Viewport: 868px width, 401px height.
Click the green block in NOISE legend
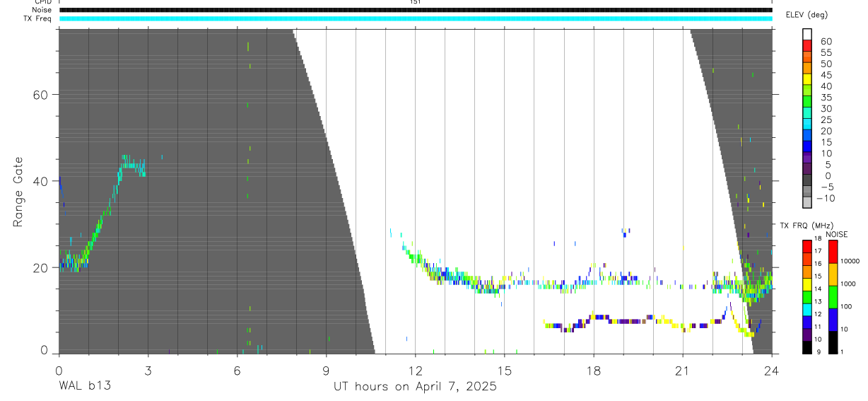(833, 297)
